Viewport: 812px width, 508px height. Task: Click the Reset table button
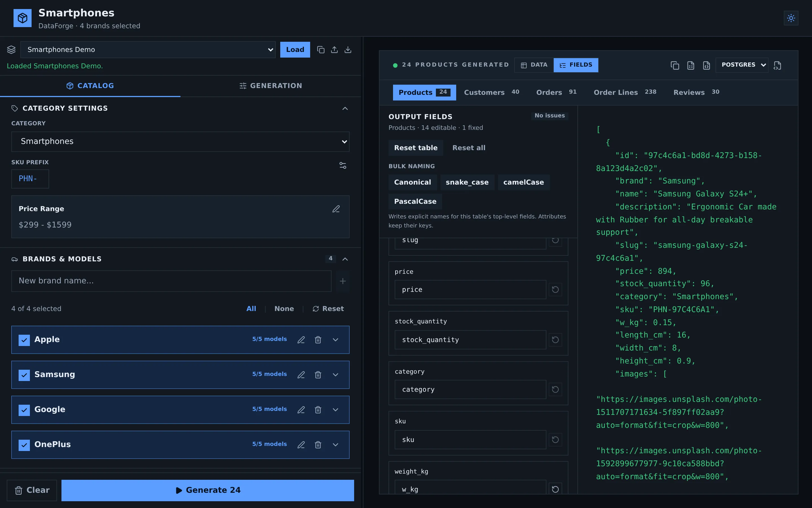tap(416, 148)
